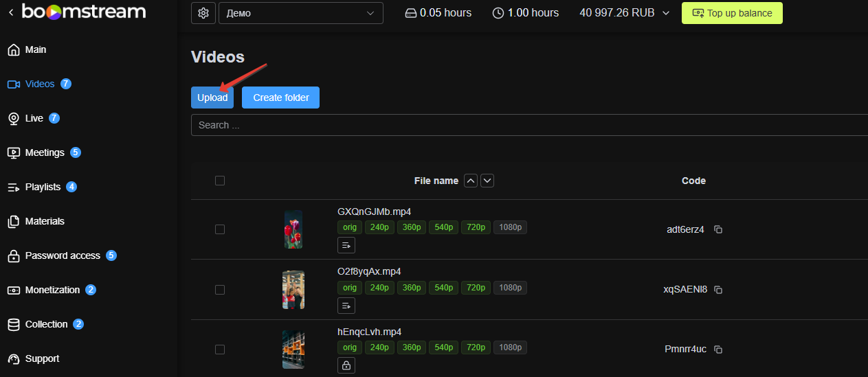The height and width of the screenshot is (377, 868).
Task: Click the Monetization money icon
Action: (x=13, y=290)
